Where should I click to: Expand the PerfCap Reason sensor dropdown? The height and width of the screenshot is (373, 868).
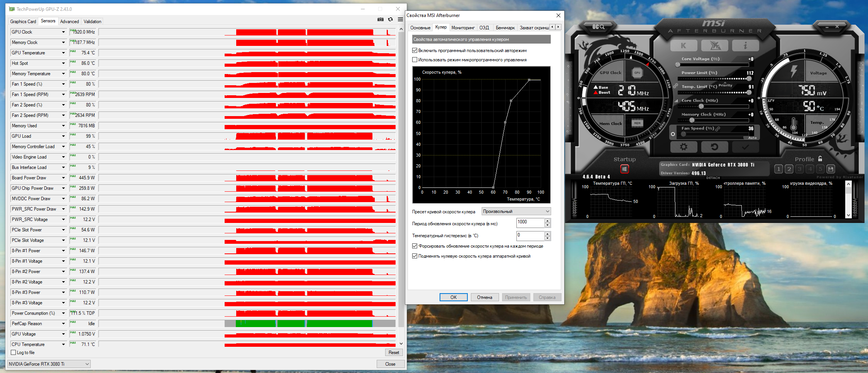(63, 324)
